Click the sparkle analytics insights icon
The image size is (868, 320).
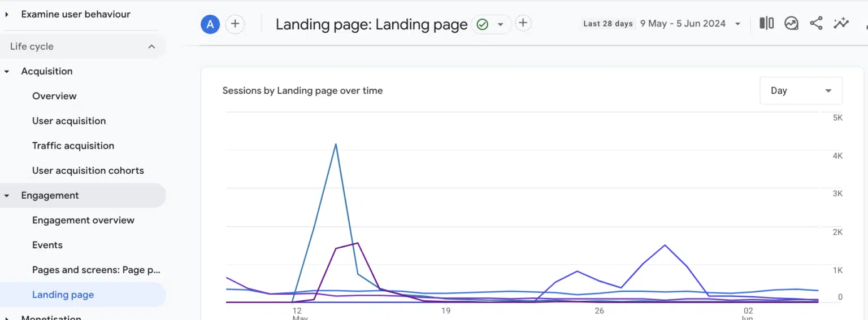[x=841, y=23]
